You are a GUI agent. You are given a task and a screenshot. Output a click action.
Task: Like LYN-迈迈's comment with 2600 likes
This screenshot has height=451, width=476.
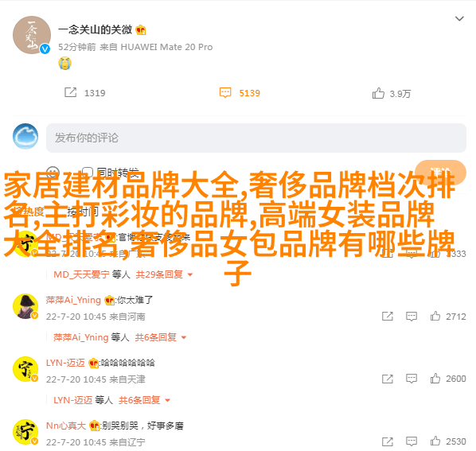point(435,379)
